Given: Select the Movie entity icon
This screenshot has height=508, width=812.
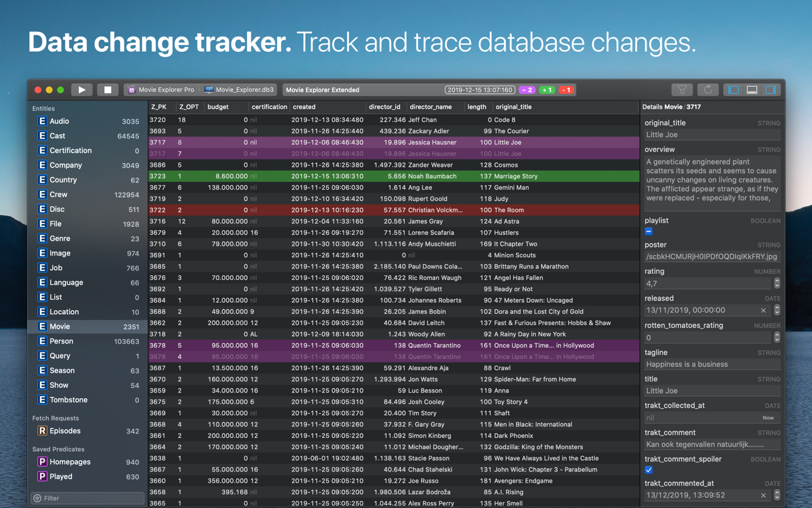Looking at the screenshot, I should (42, 327).
